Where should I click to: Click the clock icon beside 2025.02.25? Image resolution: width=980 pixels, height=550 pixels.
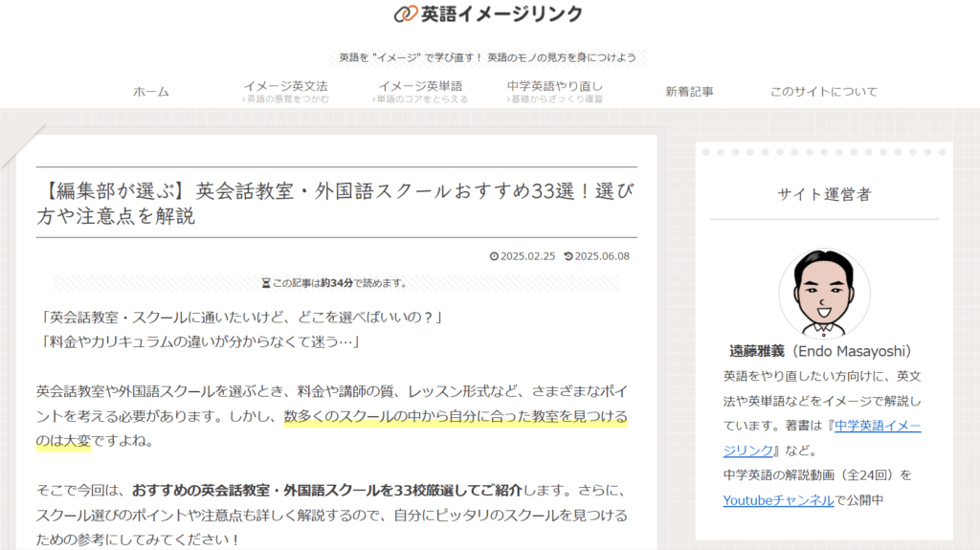point(494,256)
